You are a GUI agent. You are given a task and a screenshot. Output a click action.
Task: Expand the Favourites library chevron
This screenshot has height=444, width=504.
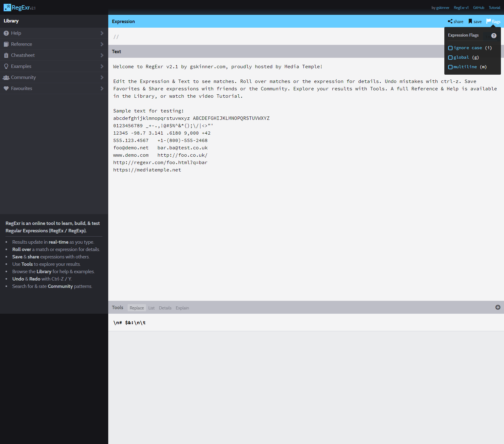(102, 88)
